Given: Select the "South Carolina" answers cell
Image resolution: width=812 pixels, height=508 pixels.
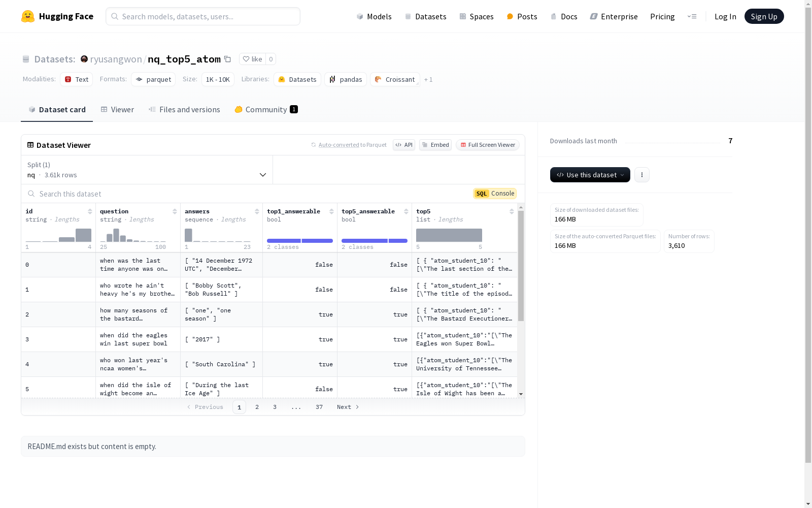Looking at the screenshot, I should [222, 364].
